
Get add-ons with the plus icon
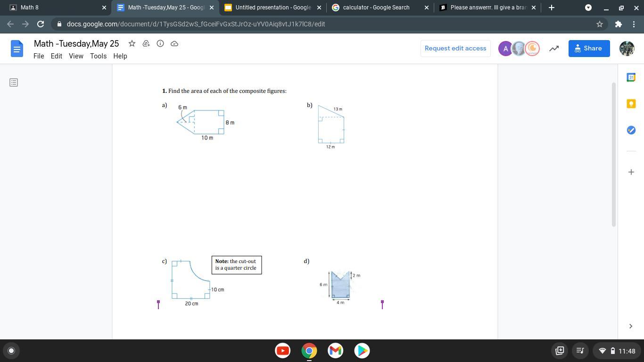(x=631, y=172)
